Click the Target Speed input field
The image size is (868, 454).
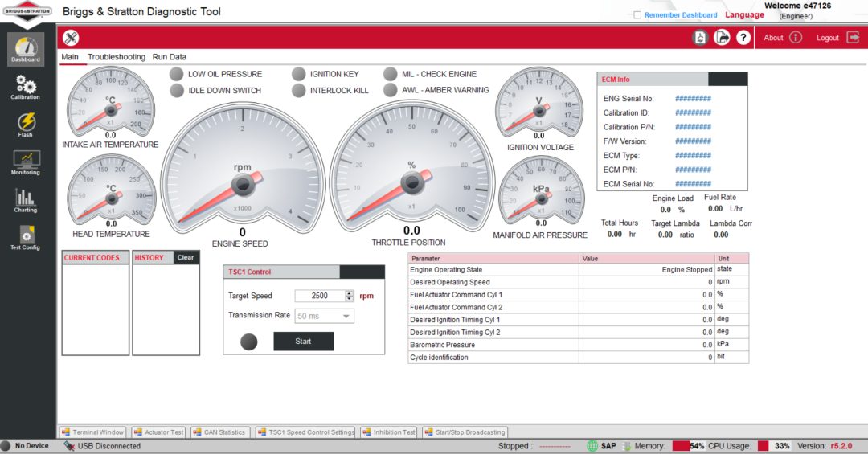click(x=319, y=296)
